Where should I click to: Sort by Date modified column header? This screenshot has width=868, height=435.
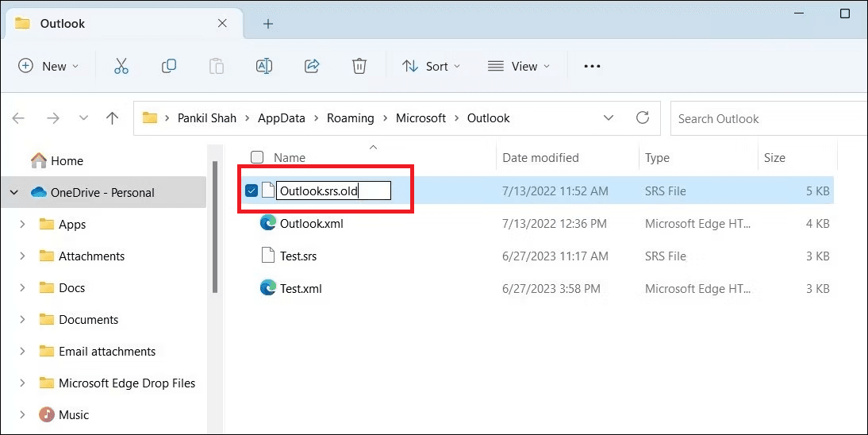pyautogui.click(x=540, y=158)
